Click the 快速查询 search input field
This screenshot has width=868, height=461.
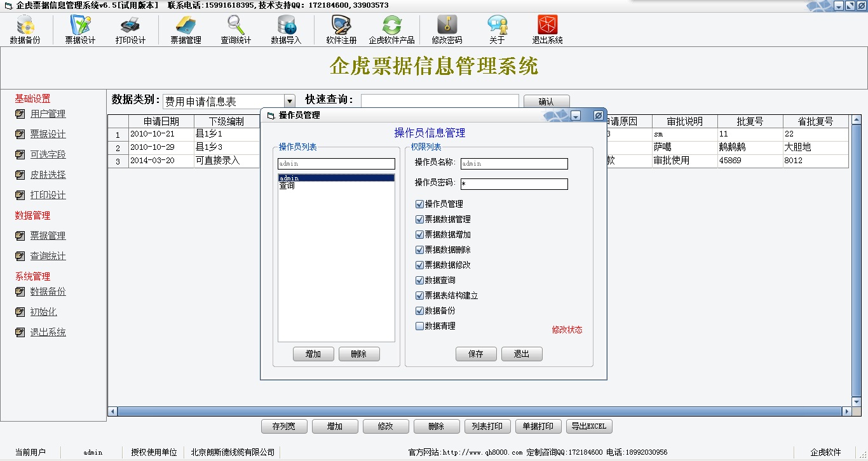(440, 101)
